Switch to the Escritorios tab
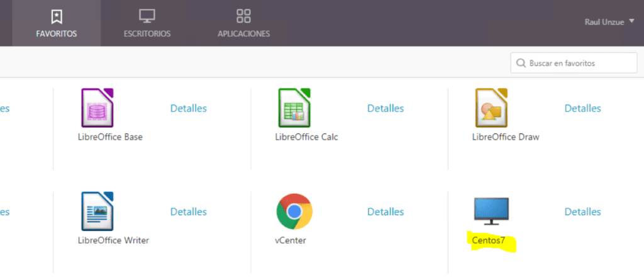644x278 pixels. coord(147,23)
